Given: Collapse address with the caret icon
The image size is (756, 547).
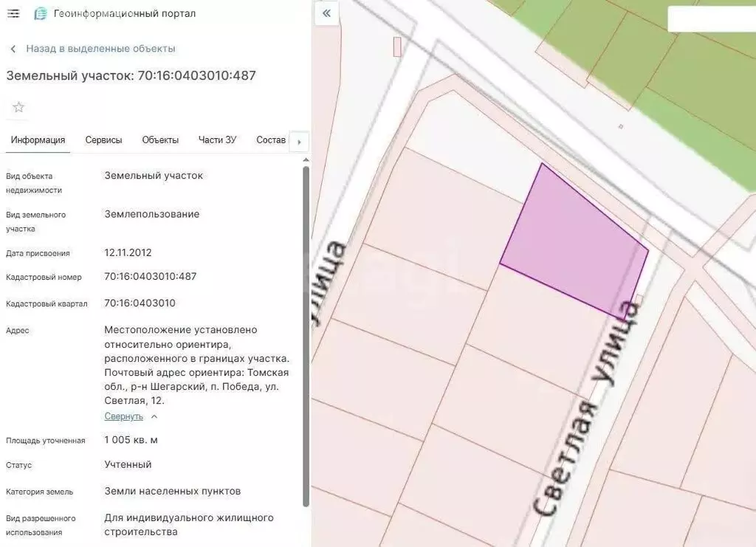Looking at the screenshot, I should coord(154,416).
